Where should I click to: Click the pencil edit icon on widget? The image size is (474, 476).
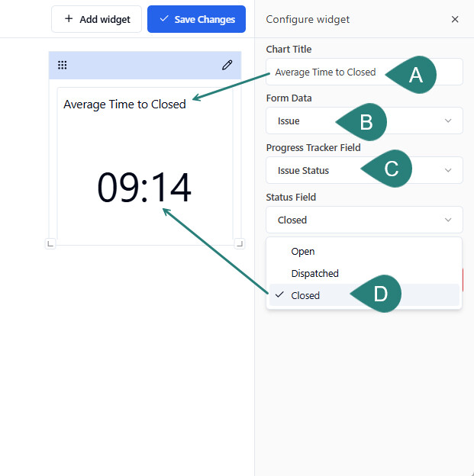[x=227, y=65]
